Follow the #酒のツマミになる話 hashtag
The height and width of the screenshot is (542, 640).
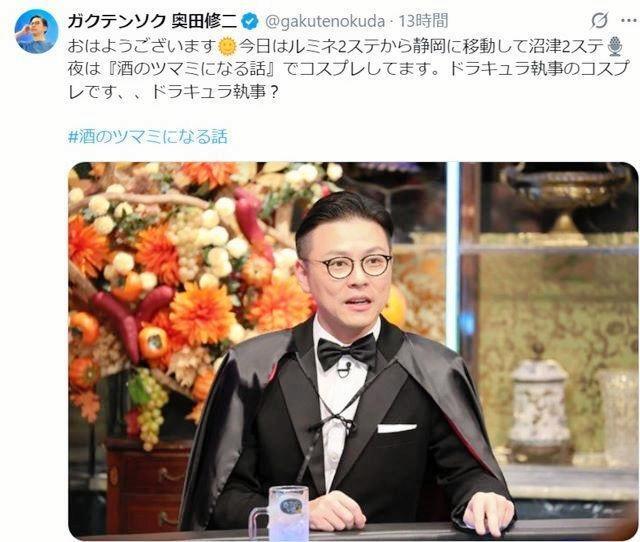(x=148, y=137)
